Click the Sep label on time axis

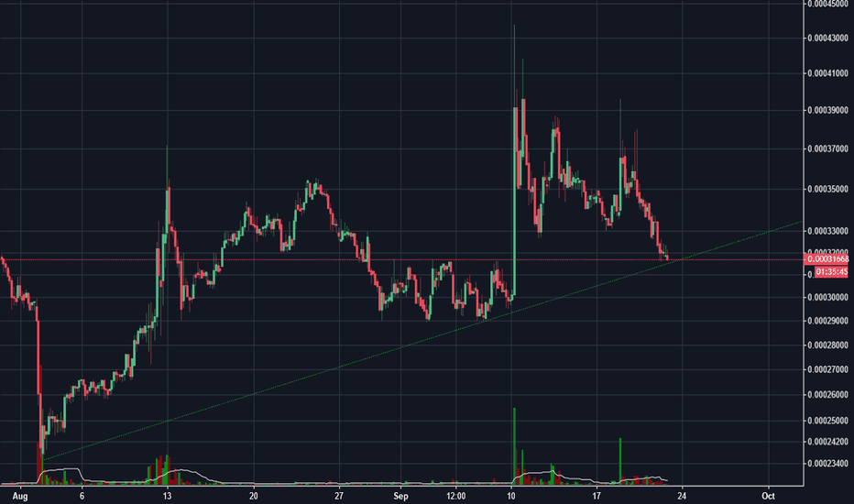pyautogui.click(x=400, y=497)
